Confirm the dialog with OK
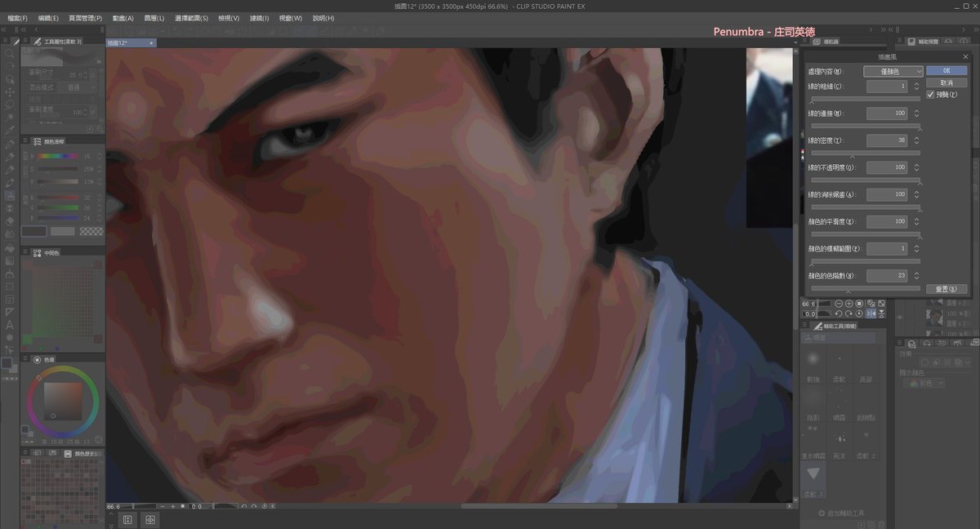The height and width of the screenshot is (529, 980). click(947, 71)
